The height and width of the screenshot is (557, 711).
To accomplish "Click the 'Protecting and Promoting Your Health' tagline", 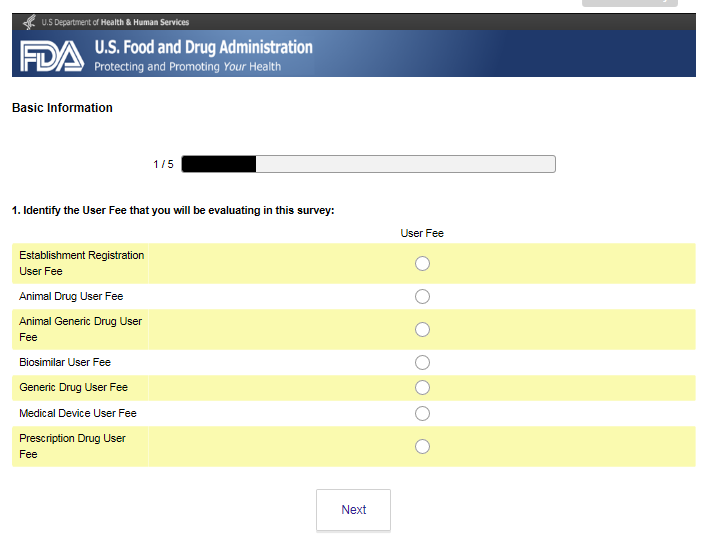I will (187, 67).
